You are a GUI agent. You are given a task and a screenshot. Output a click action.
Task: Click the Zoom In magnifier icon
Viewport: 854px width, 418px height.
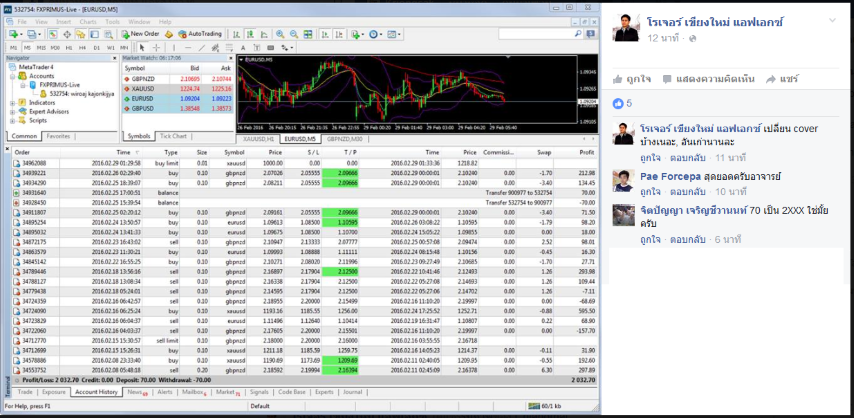point(280,34)
